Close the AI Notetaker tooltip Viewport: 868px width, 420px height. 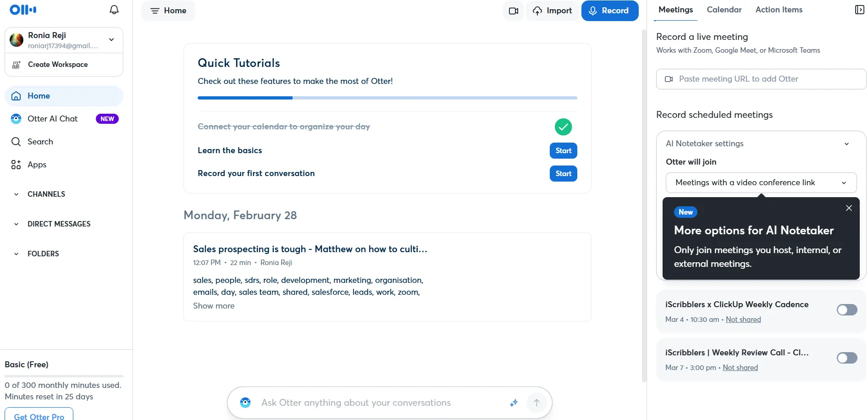[x=849, y=208]
